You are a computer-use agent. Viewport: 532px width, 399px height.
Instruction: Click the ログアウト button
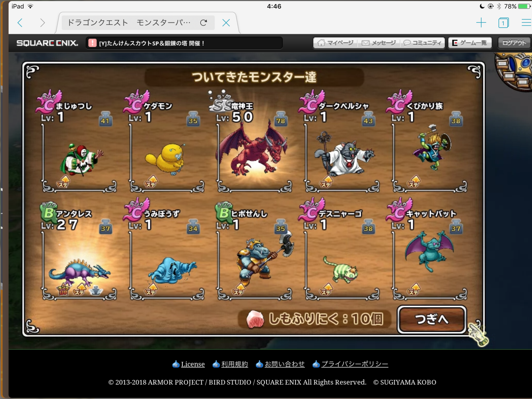(514, 43)
